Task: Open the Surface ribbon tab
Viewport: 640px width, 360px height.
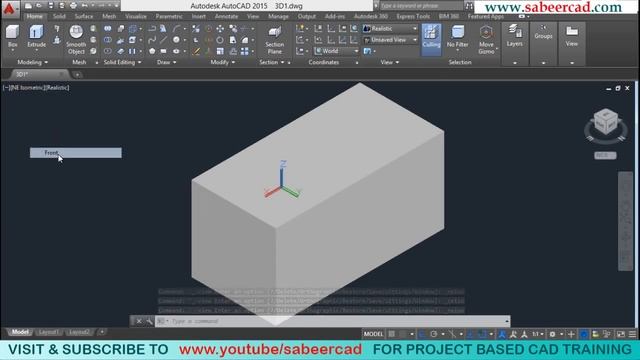Action: [84, 16]
